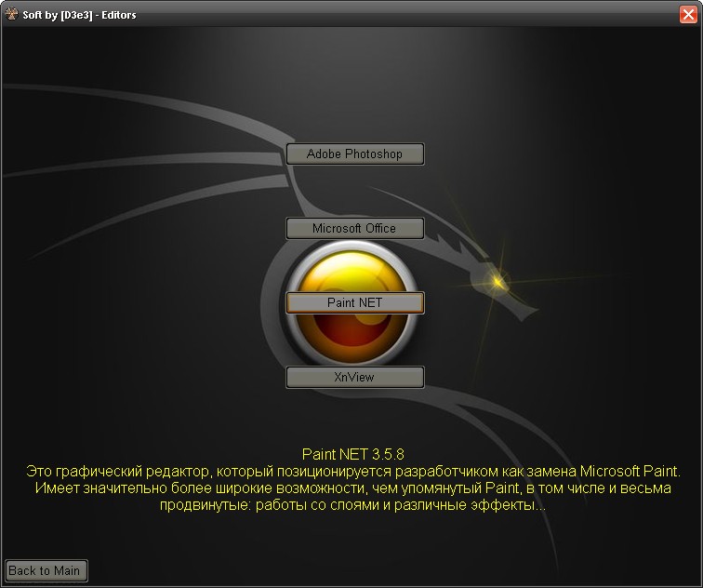
Task: Click the Paint NET 3.5.8 title text
Action: (352, 454)
